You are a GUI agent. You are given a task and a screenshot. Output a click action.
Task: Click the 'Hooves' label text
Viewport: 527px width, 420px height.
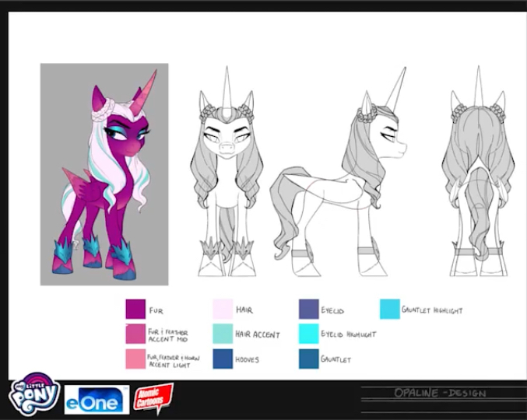coord(247,359)
